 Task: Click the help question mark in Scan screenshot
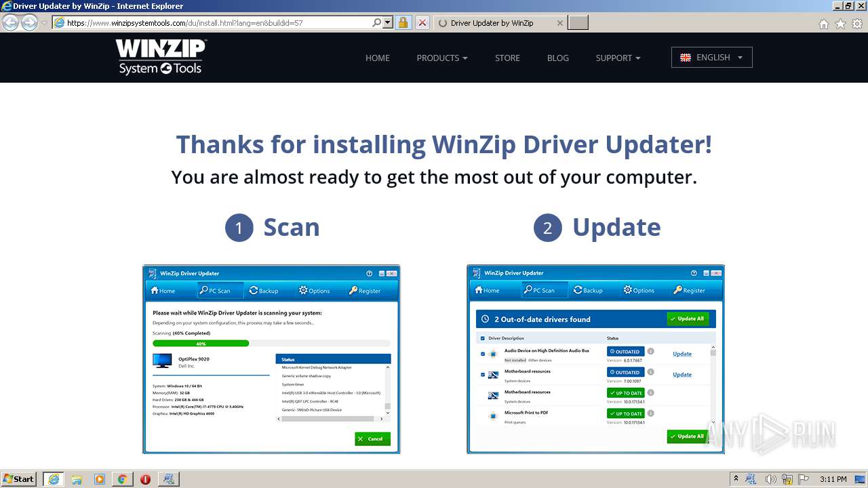click(x=370, y=274)
